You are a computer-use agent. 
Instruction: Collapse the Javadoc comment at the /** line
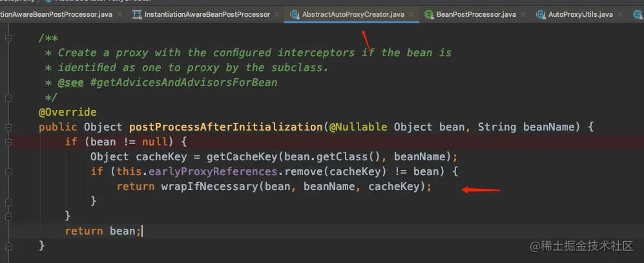tap(8, 38)
